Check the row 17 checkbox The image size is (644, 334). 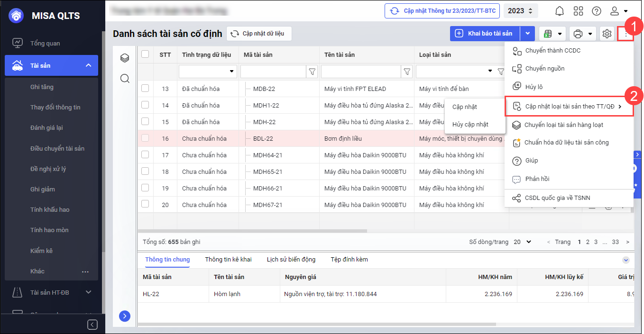click(x=145, y=154)
